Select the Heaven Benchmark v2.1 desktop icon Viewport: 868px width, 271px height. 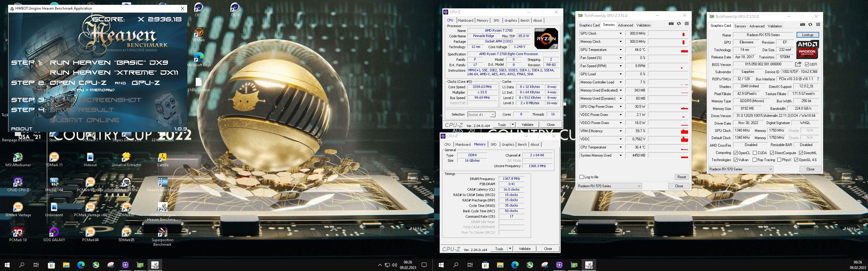point(162,187)
